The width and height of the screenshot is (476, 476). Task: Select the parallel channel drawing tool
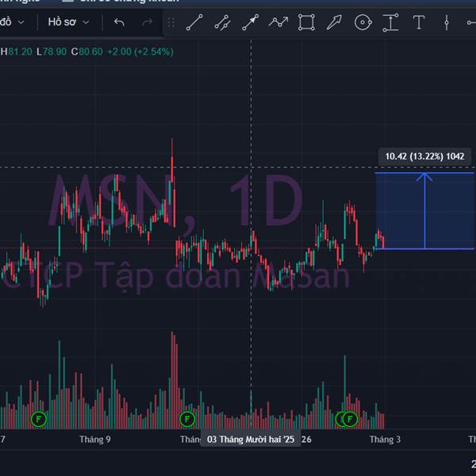click(222, 22)
